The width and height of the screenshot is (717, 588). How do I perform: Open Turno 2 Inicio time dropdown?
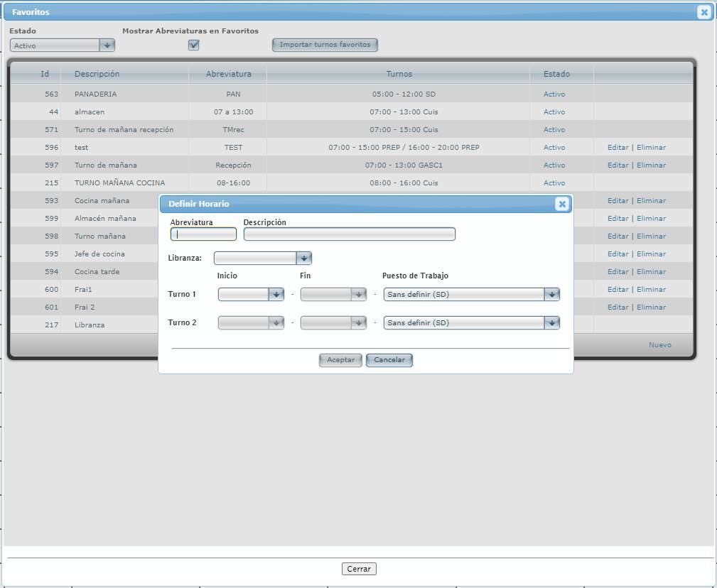[276, 323]
